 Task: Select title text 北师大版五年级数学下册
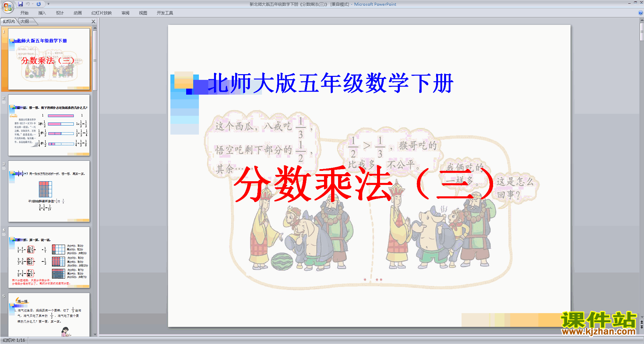(330, 83)
